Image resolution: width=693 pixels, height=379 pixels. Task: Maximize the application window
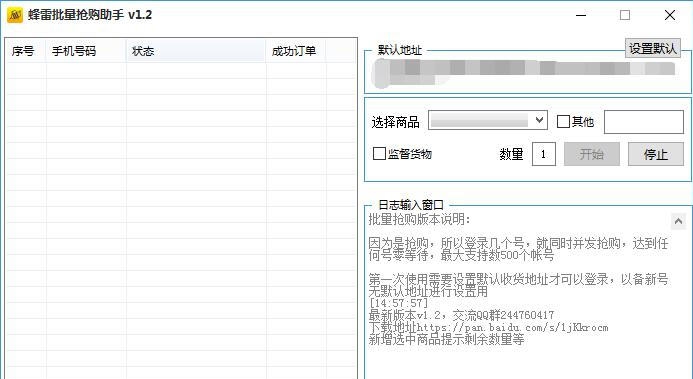pyautogui.click(x=625, y=15)
